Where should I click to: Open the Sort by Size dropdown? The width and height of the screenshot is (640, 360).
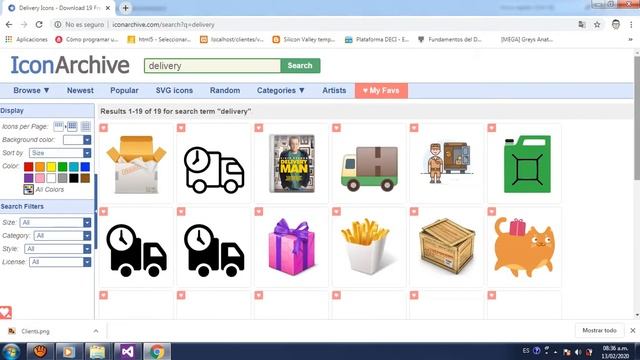coord(60,153)
